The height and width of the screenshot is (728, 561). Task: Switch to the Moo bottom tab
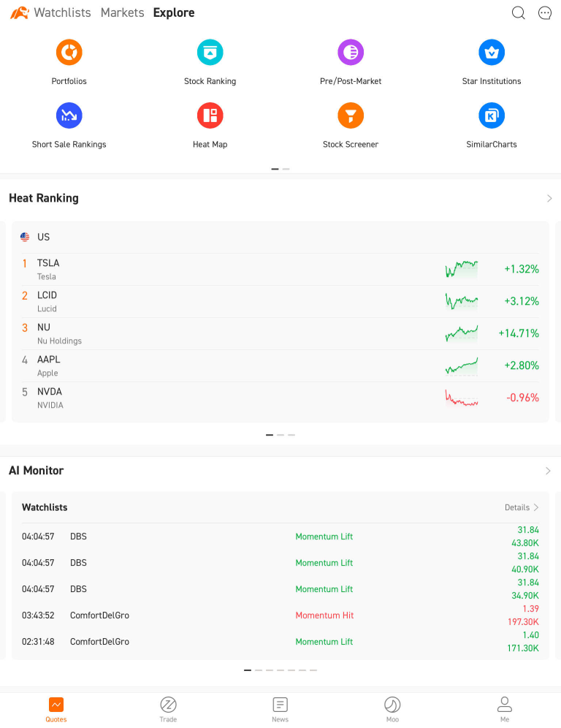(x=392, y=710)
